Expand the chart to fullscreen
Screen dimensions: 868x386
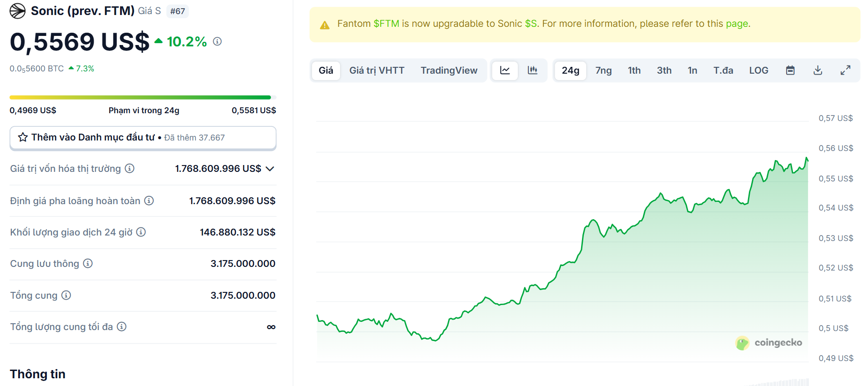(845, 70)
